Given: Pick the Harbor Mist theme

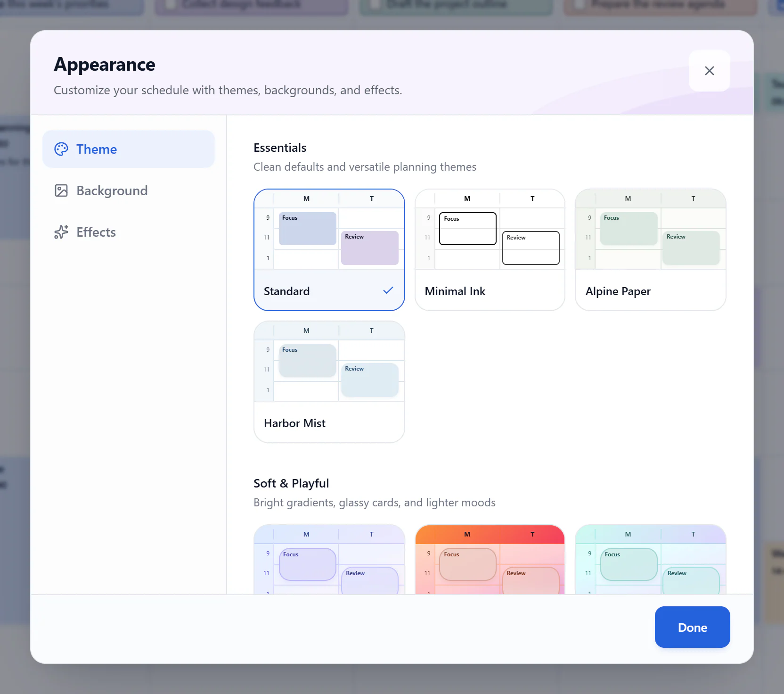Looking at the screenshot, I should pos(329,382).
